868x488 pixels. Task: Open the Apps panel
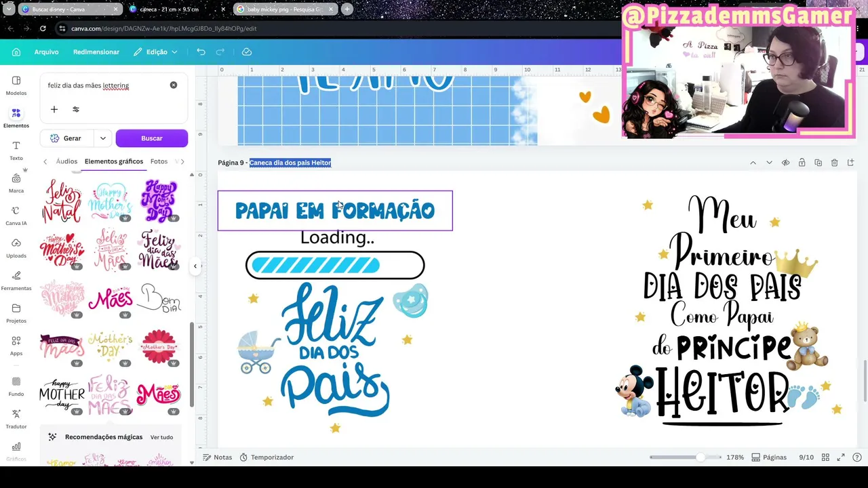point(16,346)
